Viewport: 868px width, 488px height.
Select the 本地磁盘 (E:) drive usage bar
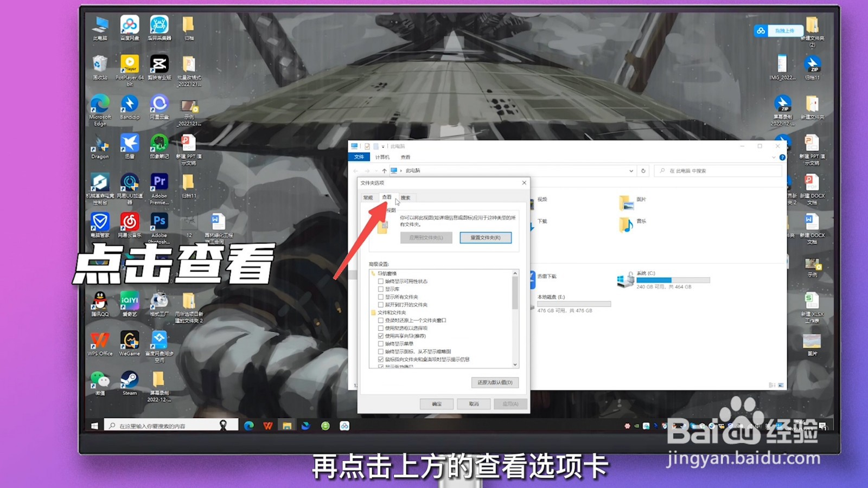[x=574, y=304]
